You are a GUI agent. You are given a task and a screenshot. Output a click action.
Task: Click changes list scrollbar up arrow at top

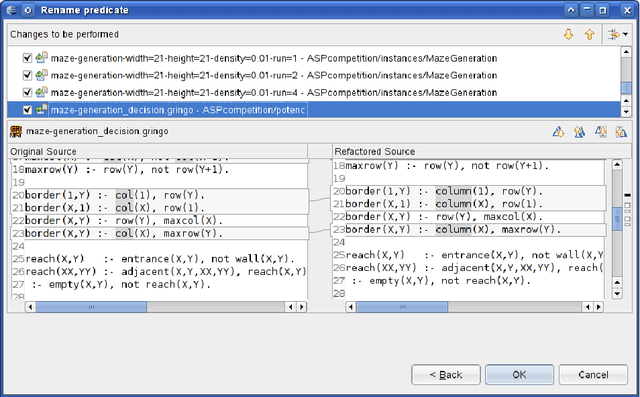click(x=626, y=52)
